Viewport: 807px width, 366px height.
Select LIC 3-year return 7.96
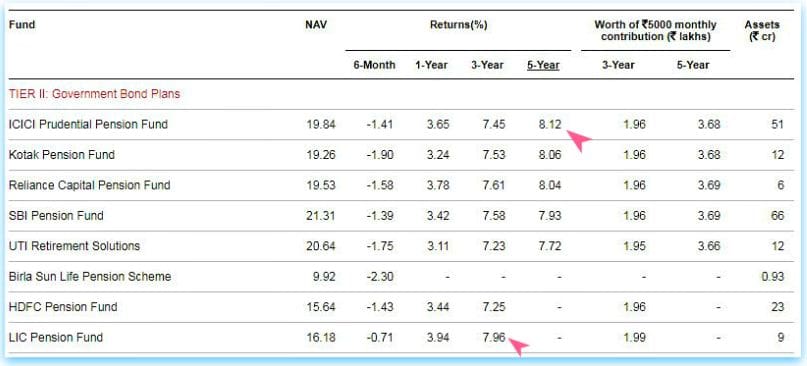(x=493, y=337)
